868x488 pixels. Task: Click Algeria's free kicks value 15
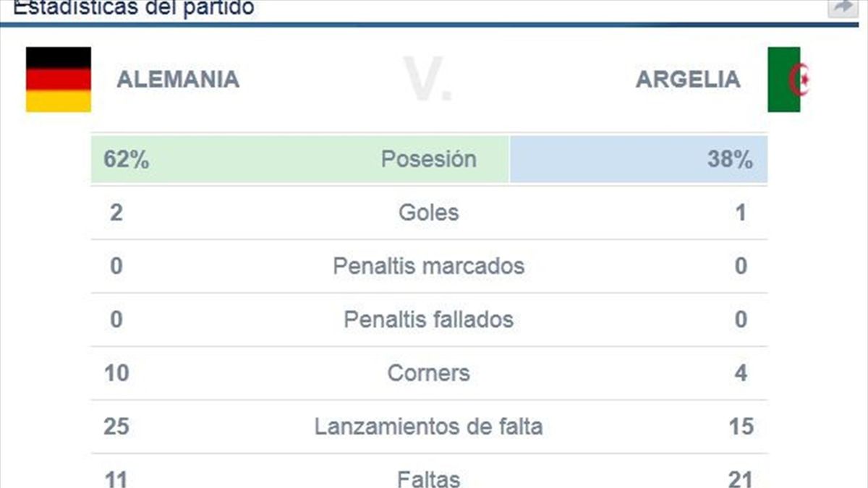pos(741,427)
